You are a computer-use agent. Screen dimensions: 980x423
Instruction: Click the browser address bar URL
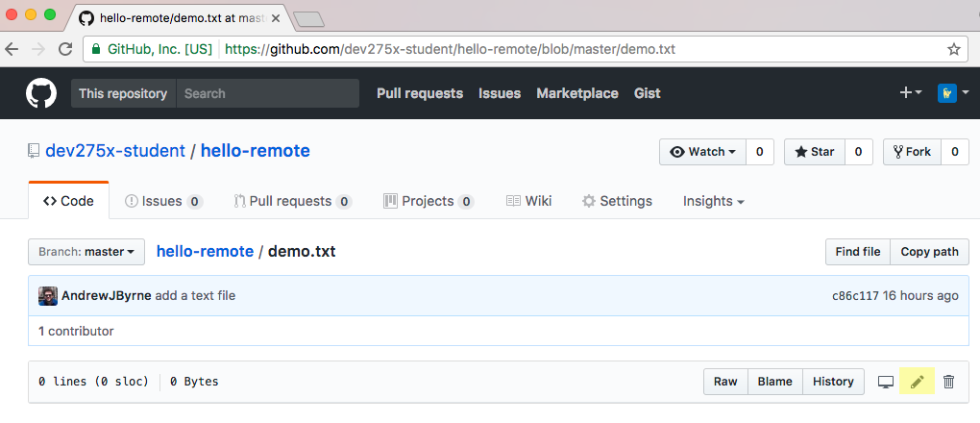(450, 49)
